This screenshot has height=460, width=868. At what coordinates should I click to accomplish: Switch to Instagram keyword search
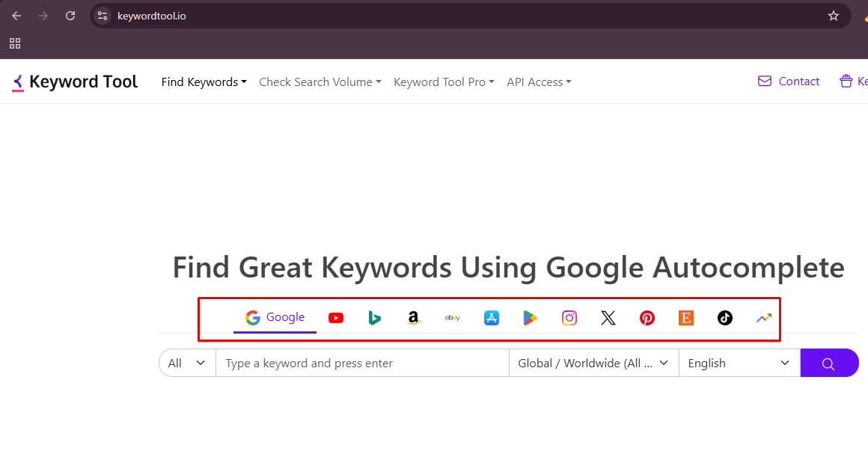(x=569, y=318)
